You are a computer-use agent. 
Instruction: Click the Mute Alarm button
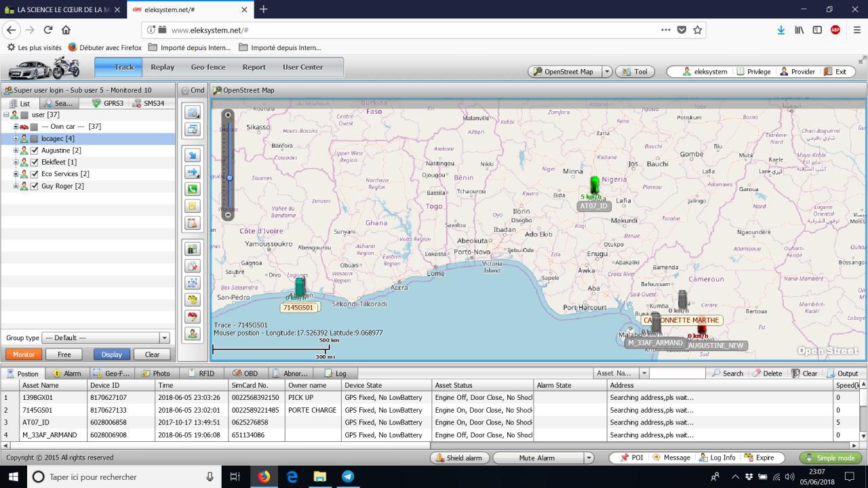(536, 458)
